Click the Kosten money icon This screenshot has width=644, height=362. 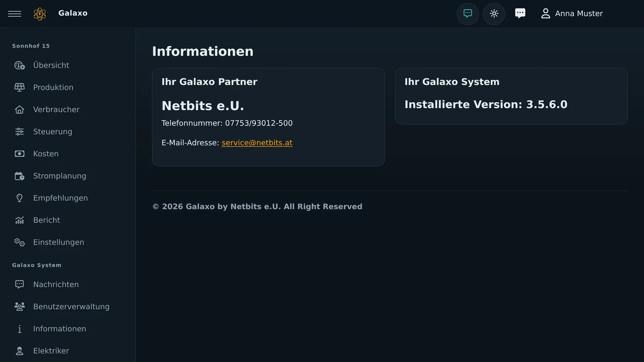pos(19,154)
